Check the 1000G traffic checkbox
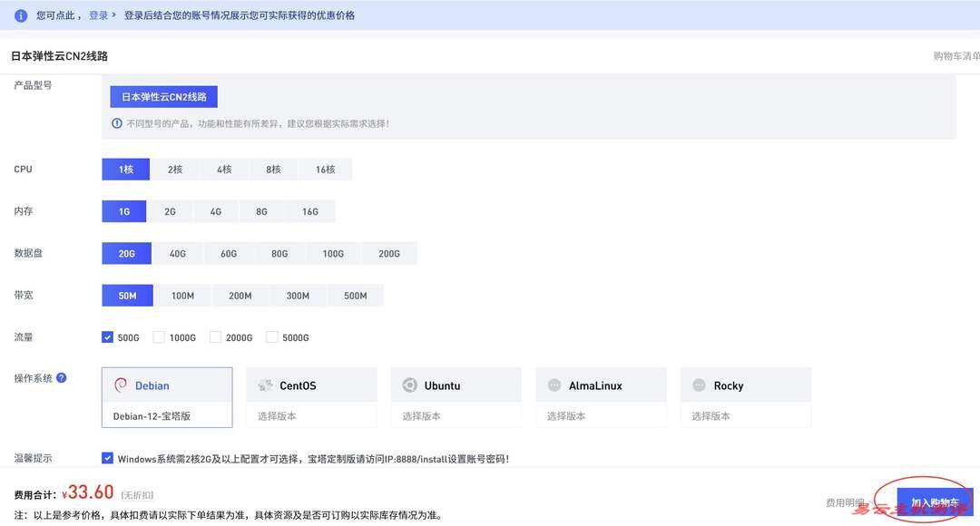 pyautogui.click(x=159, y=337)
